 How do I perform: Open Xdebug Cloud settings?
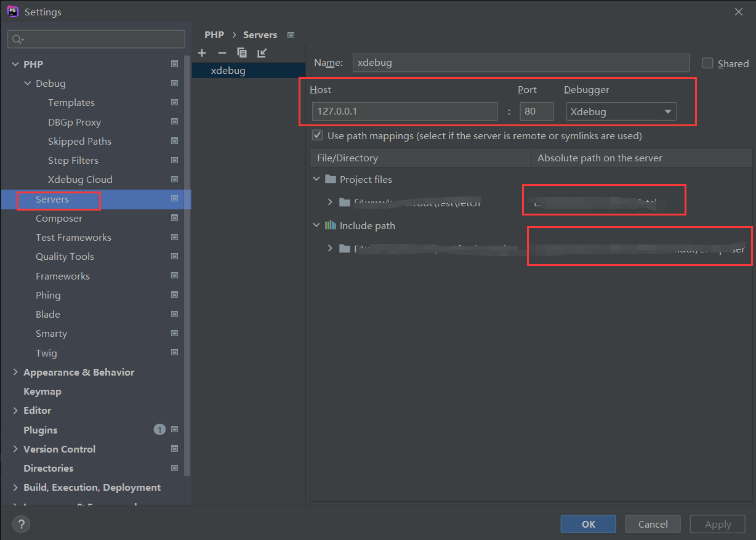[80, 179]
